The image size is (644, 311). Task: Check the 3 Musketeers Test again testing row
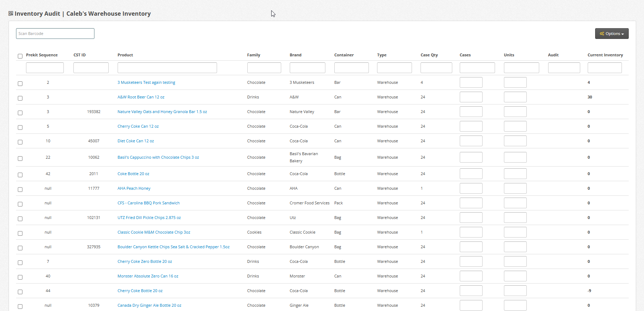point(20,83)
